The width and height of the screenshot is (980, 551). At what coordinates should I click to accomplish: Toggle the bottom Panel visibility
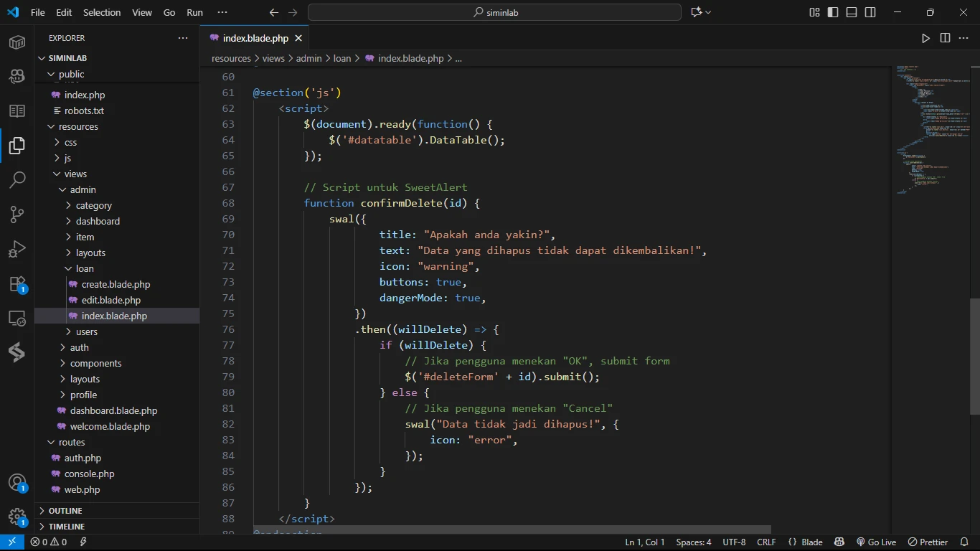[852, 12]
